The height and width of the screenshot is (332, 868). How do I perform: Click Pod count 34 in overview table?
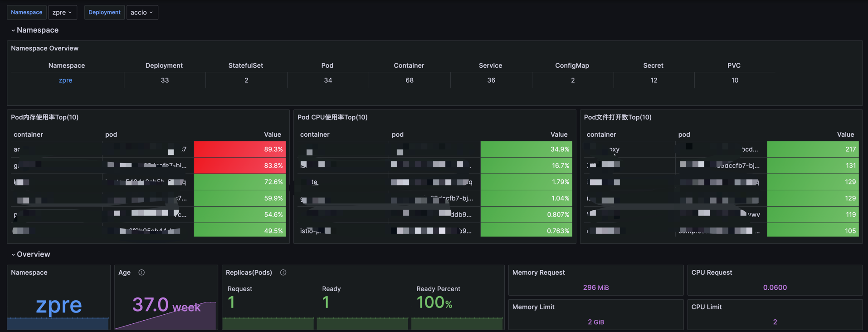click(328, 80)
